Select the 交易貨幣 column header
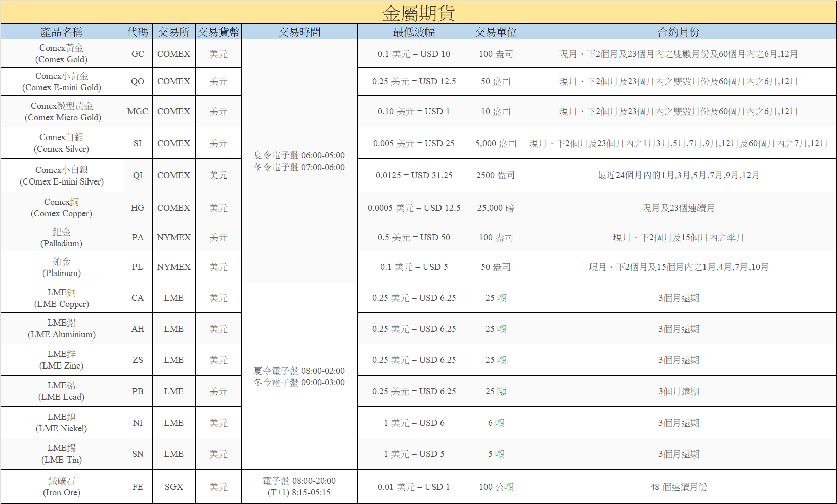This screenshot has height=504, width=837. [218, 32]
